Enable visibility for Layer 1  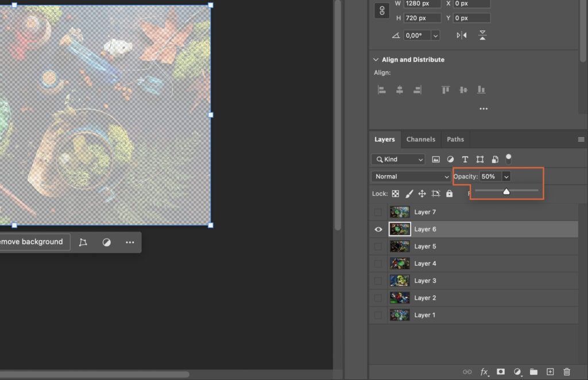click(378, 315)
